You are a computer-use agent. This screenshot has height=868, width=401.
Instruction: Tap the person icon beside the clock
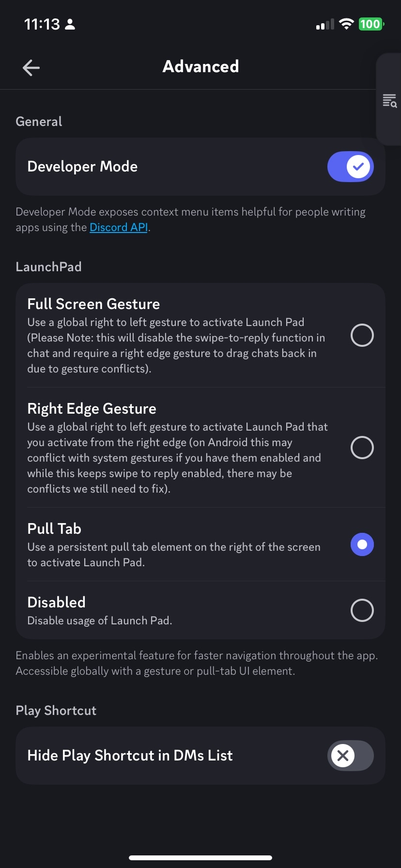click(70, 24)
